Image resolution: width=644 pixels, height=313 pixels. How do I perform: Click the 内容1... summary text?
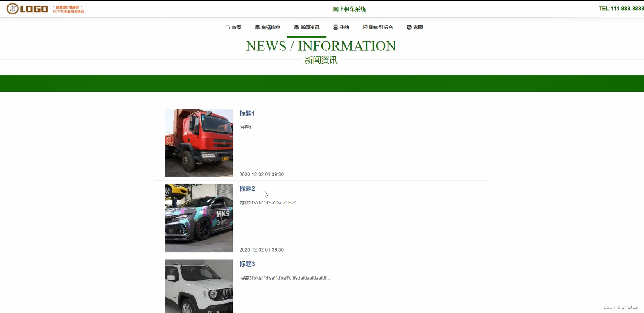pos(247,127)
